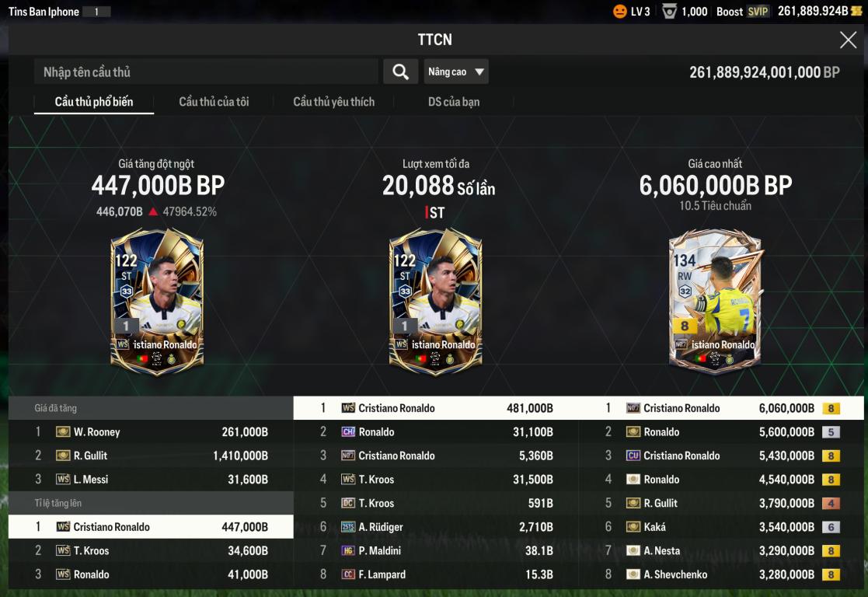Open the Cầu thủ yêu thích tab
The image size is (868, 597).
point(334,102)
